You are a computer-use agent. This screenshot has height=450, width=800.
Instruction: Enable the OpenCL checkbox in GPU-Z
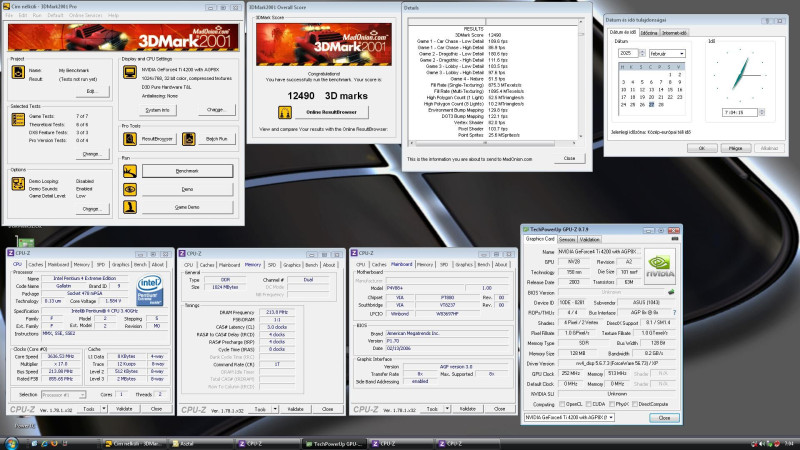tap(562, 404)
